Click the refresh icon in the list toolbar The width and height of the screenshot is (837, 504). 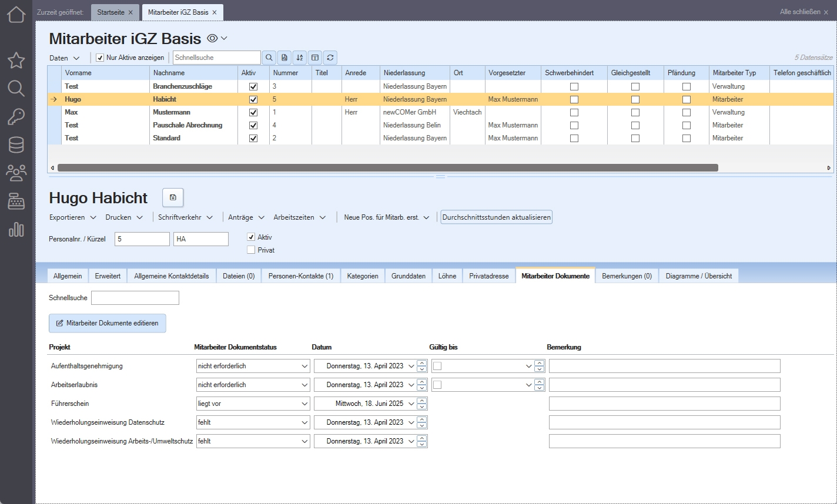pos(330,58)
